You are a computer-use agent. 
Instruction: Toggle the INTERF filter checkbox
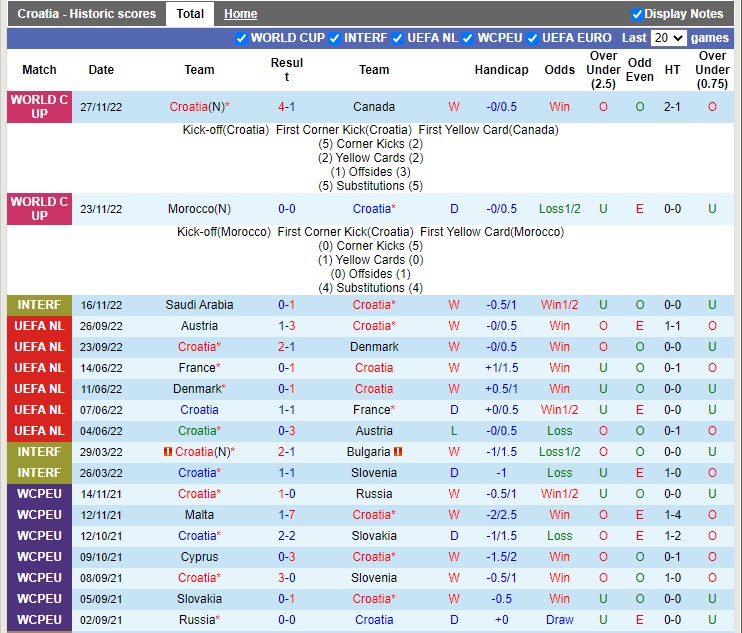pyautogui.click(x=335, y=38)
